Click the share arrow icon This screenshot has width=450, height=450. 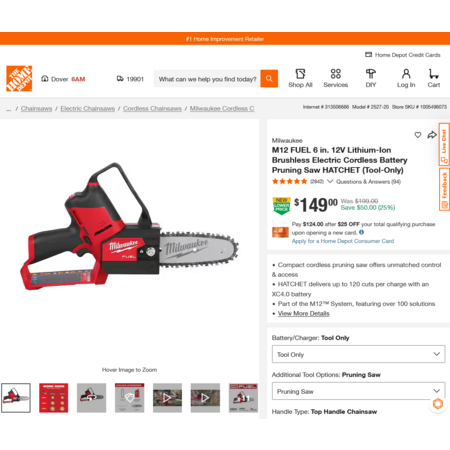432,135
